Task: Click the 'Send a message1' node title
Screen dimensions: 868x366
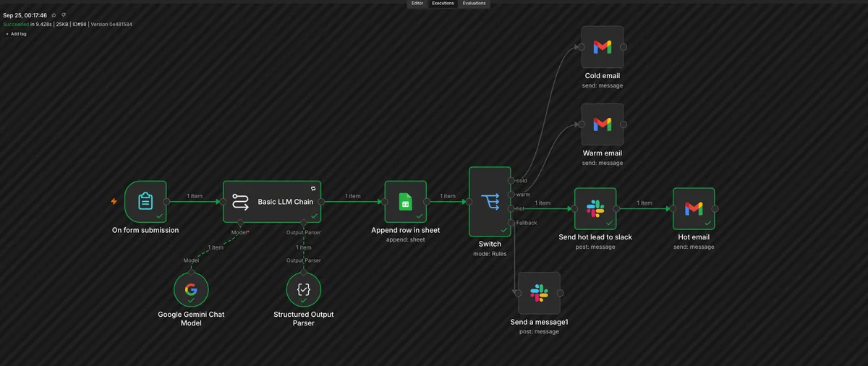Action: (539, 322)
